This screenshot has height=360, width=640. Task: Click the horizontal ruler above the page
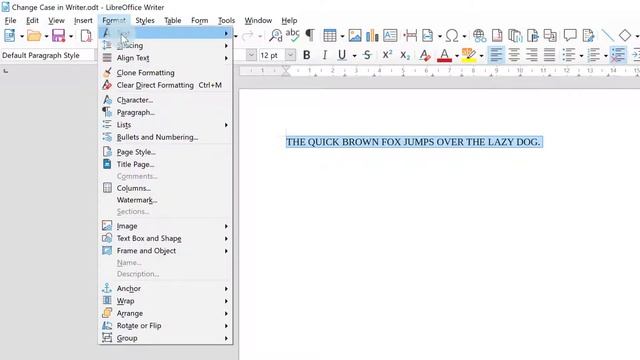tap(440, 71)
